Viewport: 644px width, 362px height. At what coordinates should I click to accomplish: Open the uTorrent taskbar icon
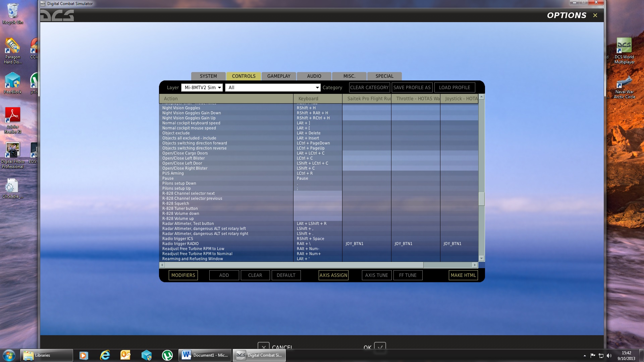point(167,355)
